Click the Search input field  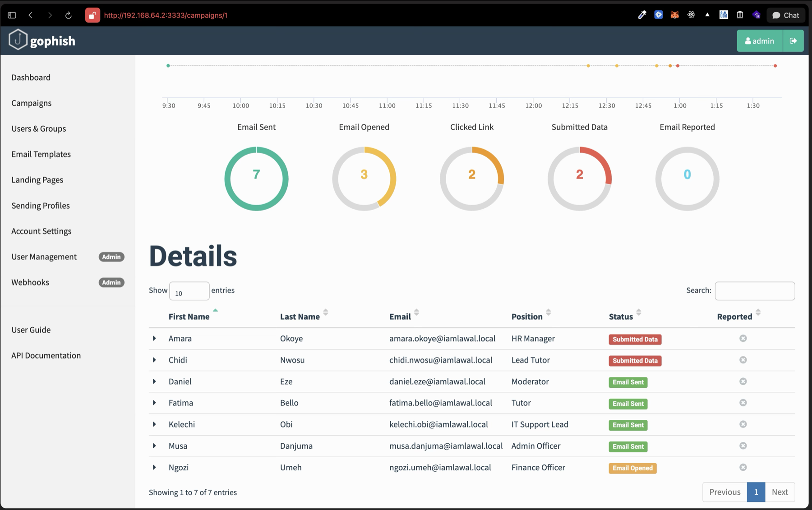[755, 291]
